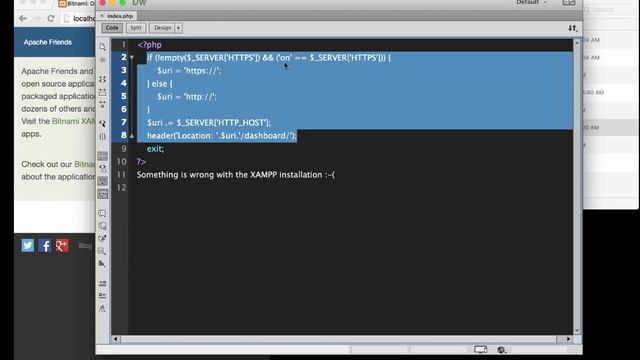Close the index.php tab with its x
640x360 pixels.
(x=102, y=16)
